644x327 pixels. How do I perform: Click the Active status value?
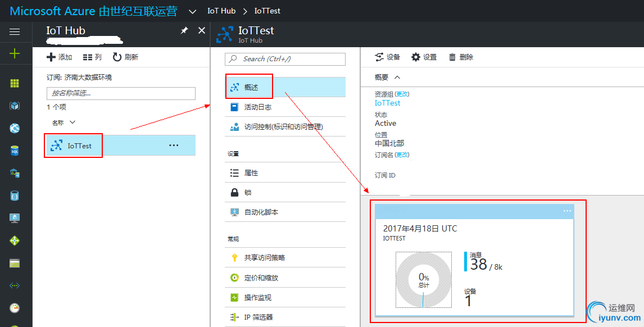(386, 123)
